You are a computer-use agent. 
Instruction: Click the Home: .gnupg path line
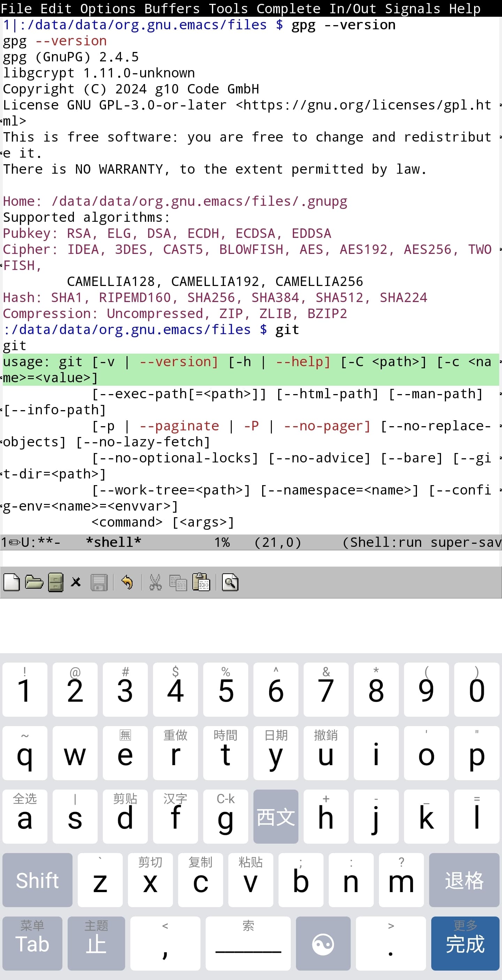pos(175,201)
